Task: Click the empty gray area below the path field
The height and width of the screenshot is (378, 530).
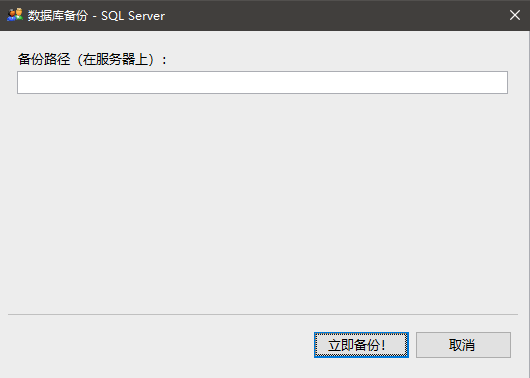Action: pyautogui.click(x=262, y=203)
